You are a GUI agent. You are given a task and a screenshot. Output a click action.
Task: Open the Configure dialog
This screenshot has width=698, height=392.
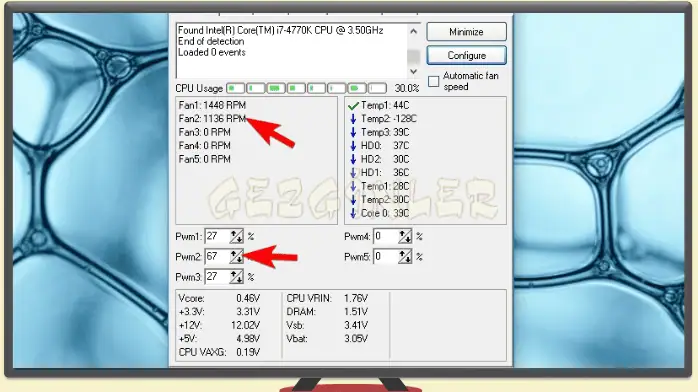pos(466,55)
